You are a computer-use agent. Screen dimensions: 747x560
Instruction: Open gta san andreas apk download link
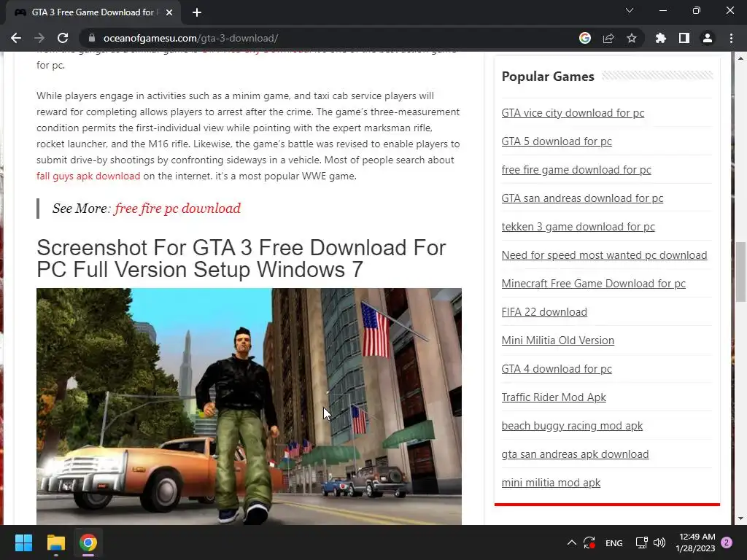575,454
